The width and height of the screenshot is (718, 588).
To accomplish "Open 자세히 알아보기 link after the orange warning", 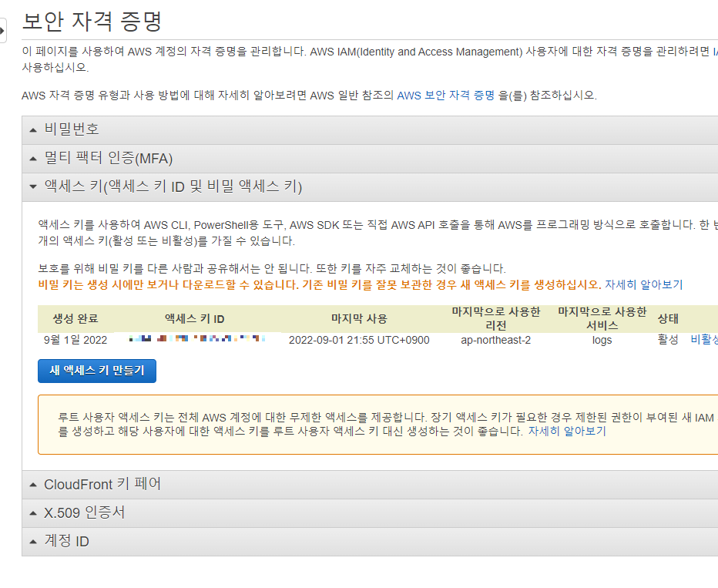I will click(x=643, y=284).
